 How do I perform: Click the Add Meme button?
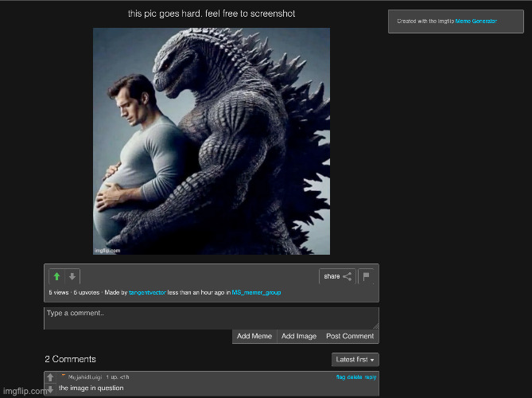254,336
